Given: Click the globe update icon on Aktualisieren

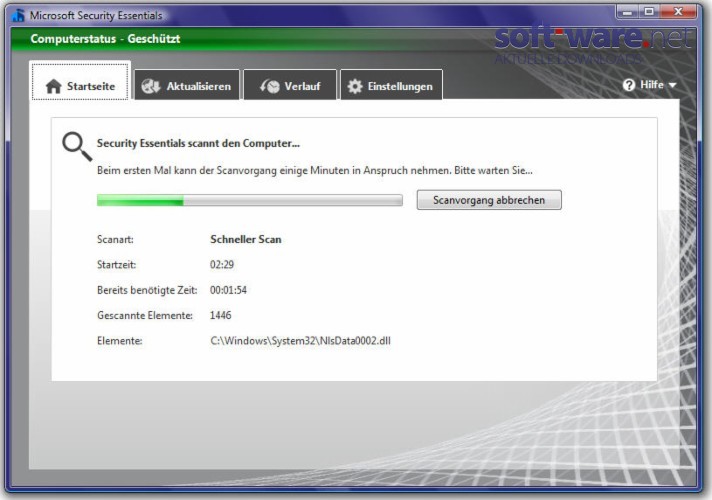Looking at the screenshot, I should 151,86.
